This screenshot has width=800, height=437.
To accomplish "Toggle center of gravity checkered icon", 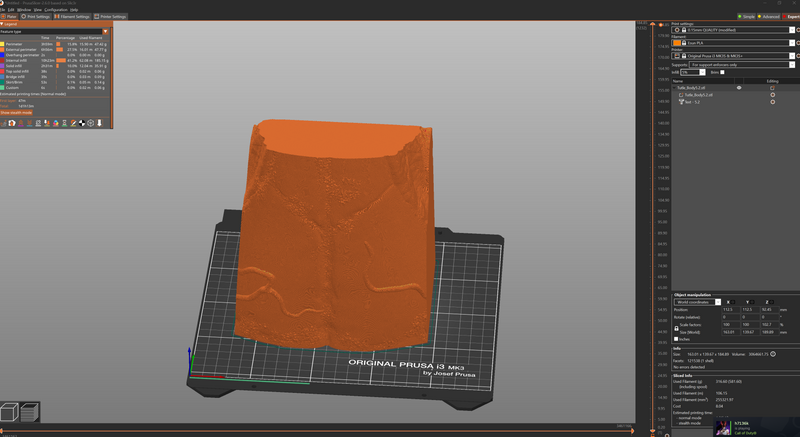I will click(x=82, y=123).
